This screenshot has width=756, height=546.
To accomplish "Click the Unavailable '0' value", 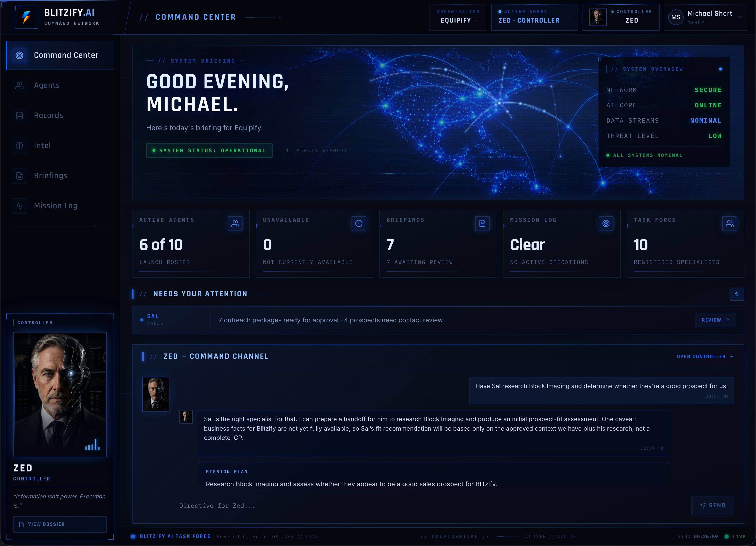I will (267, 245).
